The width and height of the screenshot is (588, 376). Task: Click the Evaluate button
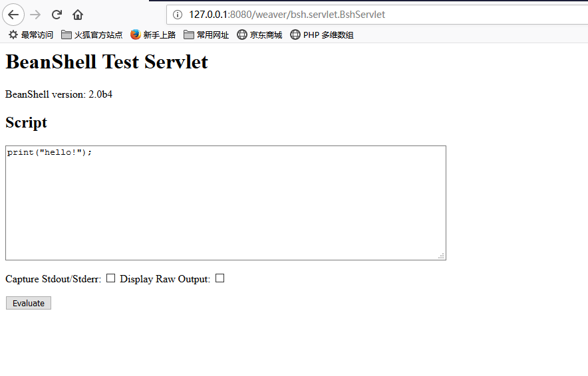click(x=29, y=303)
